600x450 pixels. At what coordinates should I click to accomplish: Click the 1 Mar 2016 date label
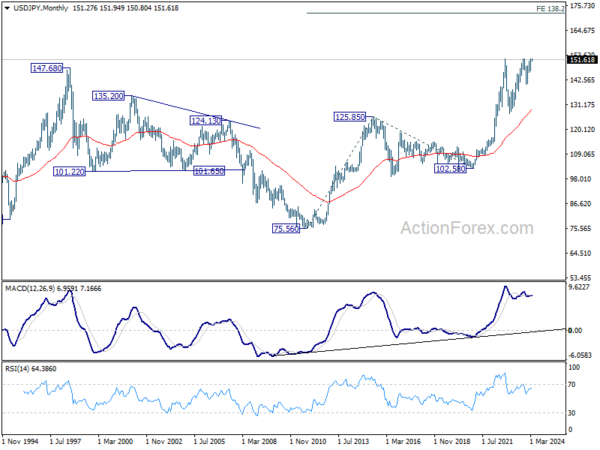pos(403,442)
